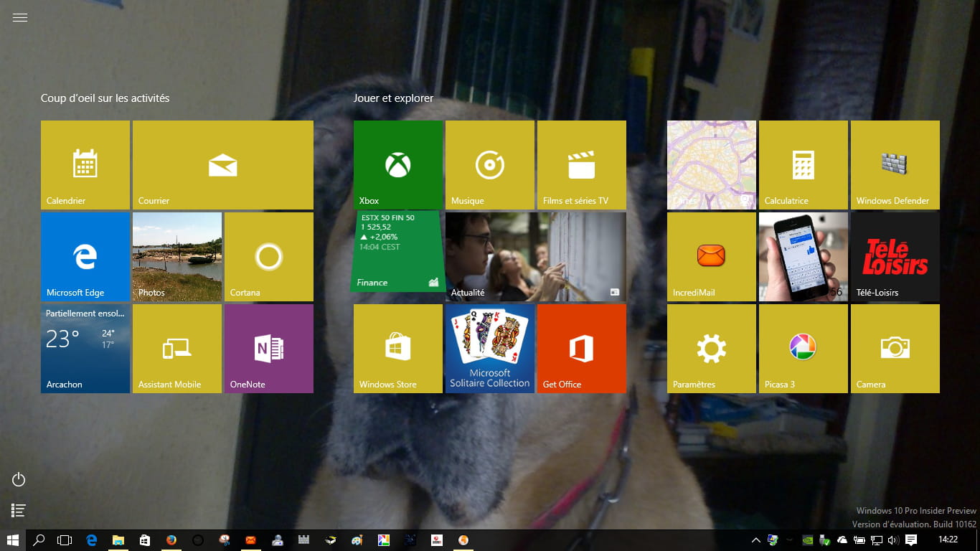
Task: Open the Finance stock tile
Action: [398, 251]
